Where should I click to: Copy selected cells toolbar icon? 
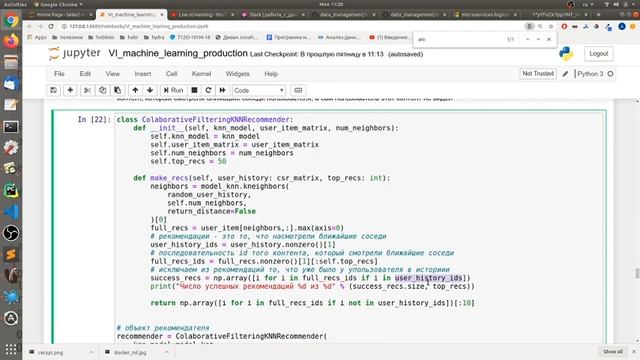click(102, 90)
